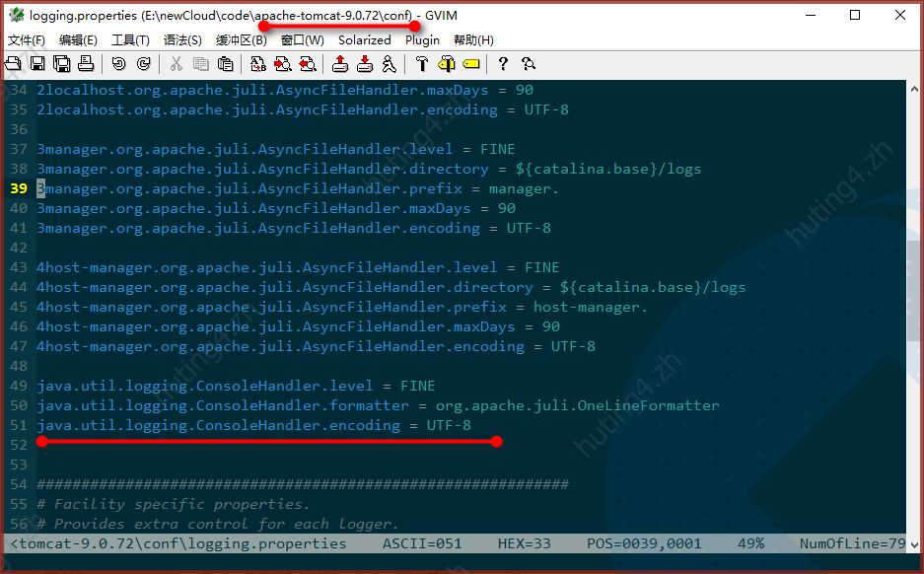Click line 34 maxDays = 90 text
The width and height of the screenshot is (924, 574).
(285, 90)
